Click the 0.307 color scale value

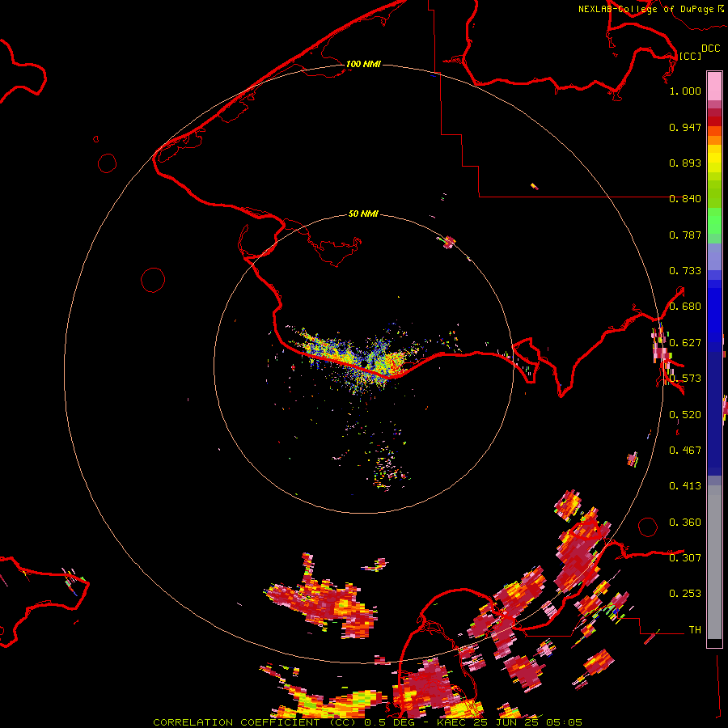(685, 557)
